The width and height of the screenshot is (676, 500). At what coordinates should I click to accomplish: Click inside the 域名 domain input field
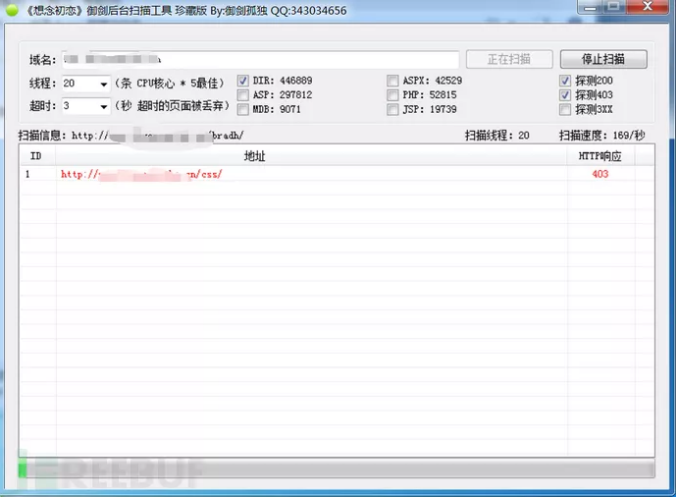260,59
